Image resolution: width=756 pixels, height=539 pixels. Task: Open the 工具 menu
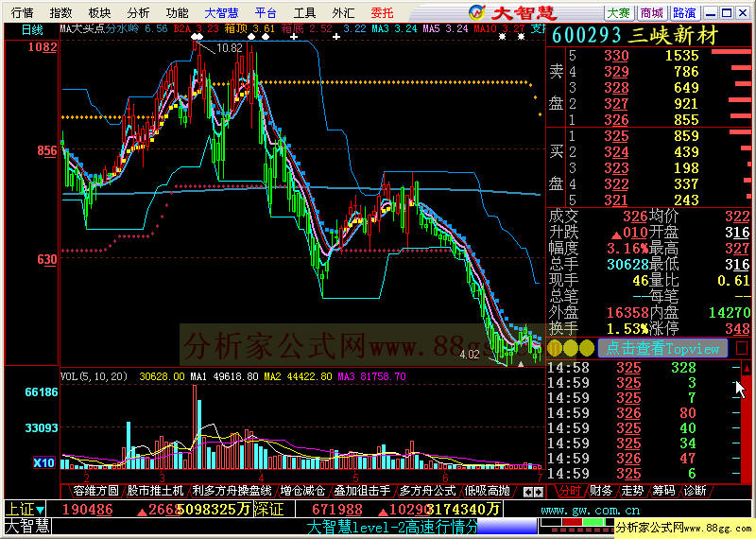[304, 12]
